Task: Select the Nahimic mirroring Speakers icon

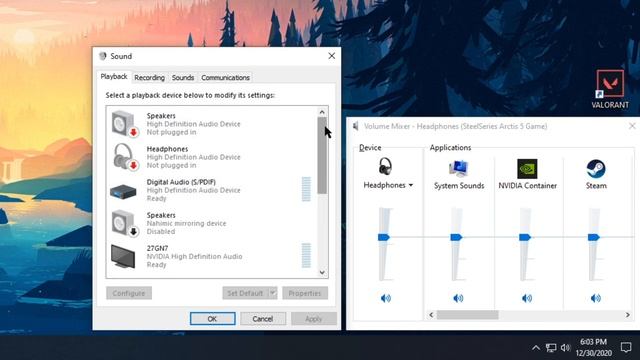Action: (x=124, y=223)
